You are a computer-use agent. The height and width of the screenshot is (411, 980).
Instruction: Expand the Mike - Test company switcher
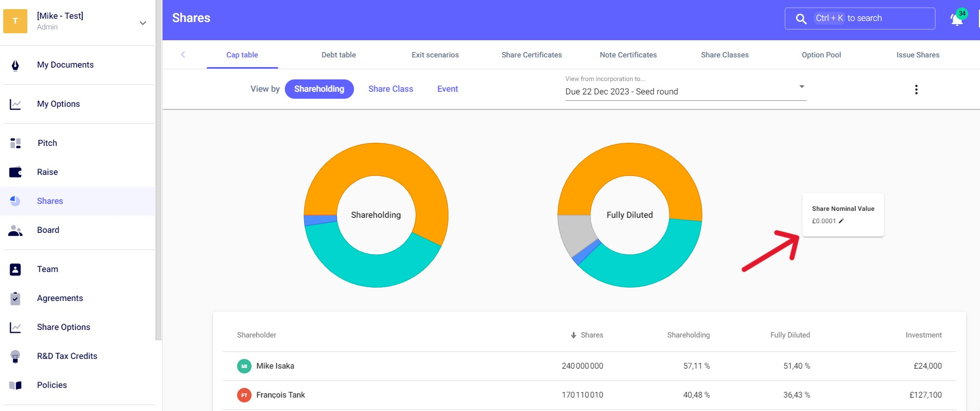(x=143, y=23)
